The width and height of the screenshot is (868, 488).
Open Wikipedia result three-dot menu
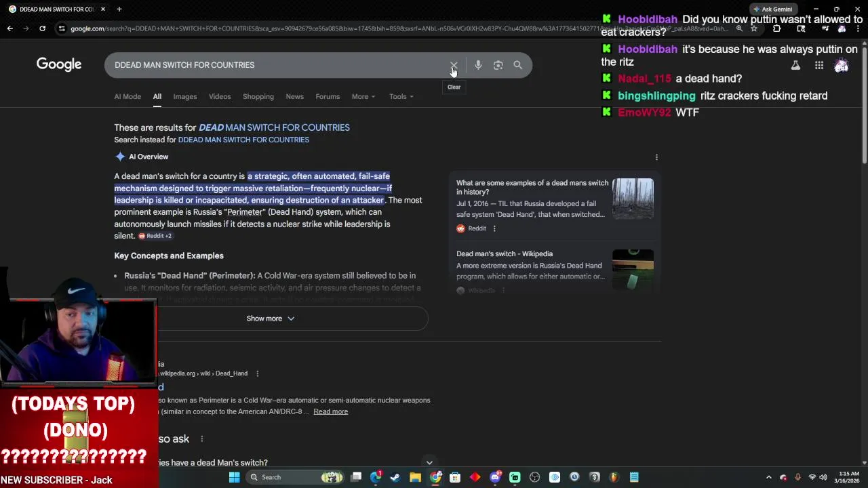point(257,373)
